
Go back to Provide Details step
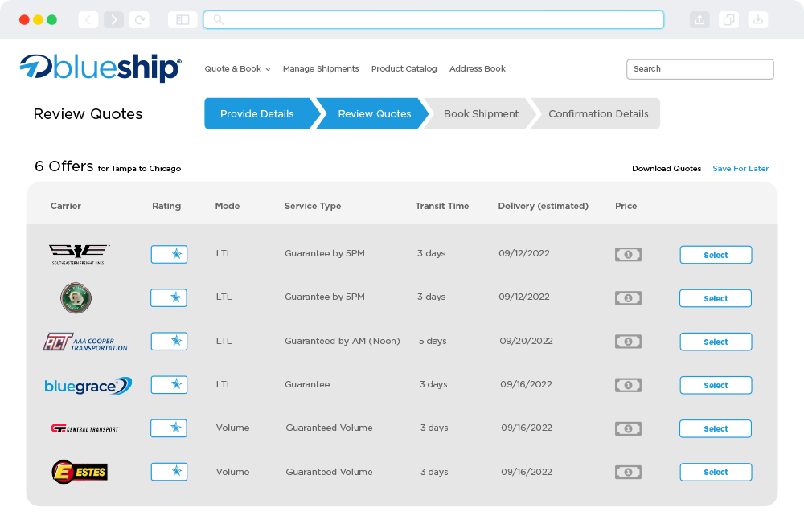pos(257,114)
